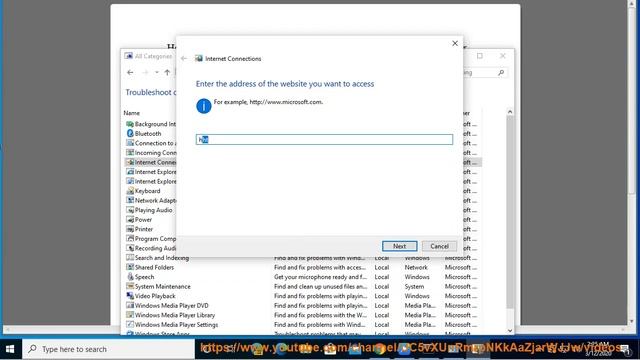640x360 pixels.
Task: Click 'Find and clean up unused files' text
Action: pyautogui.click(x=320, y=287)
